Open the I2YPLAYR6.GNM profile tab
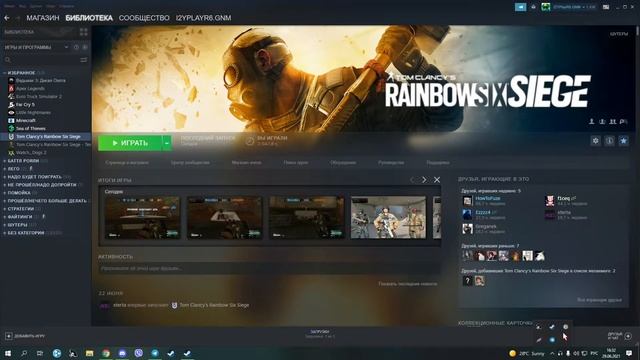The width and height of the screenshot is (640, 360). click(203, 18)
